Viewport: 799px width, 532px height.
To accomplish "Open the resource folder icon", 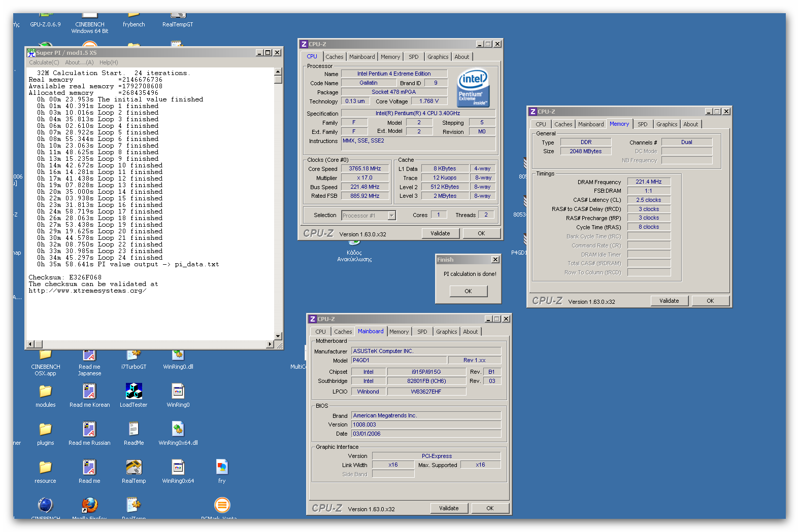I will pyautogui.click(x=45, y=467).
